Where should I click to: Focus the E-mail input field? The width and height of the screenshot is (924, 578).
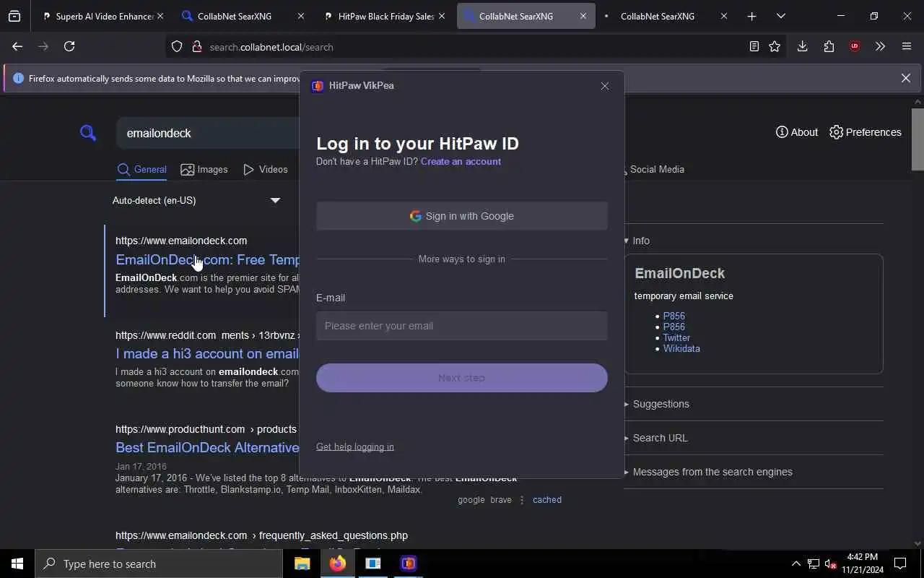[x=462, y=326]
